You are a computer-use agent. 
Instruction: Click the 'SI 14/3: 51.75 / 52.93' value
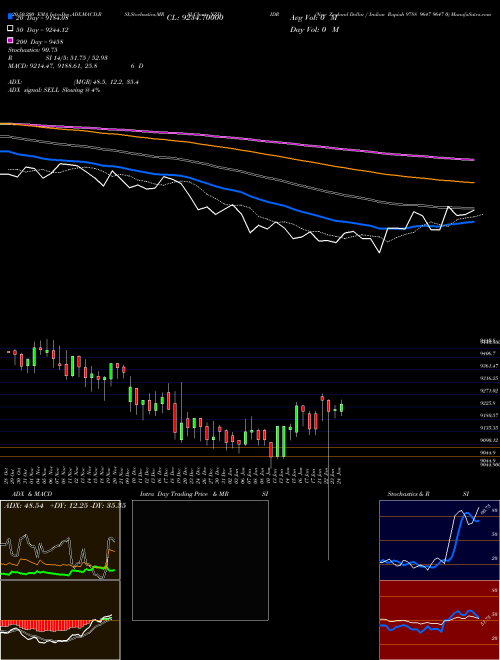77,58
